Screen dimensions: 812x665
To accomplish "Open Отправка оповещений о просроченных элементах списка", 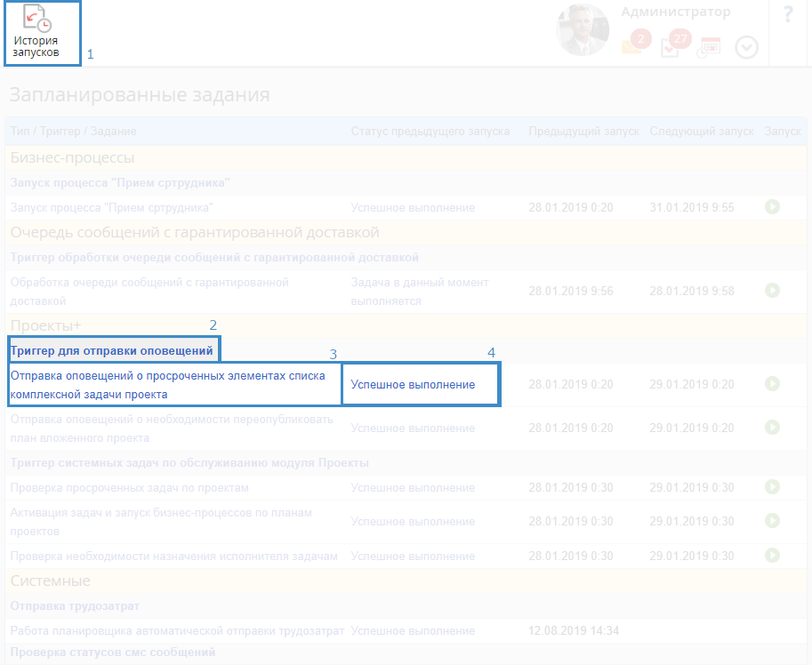I will [168, 385].
